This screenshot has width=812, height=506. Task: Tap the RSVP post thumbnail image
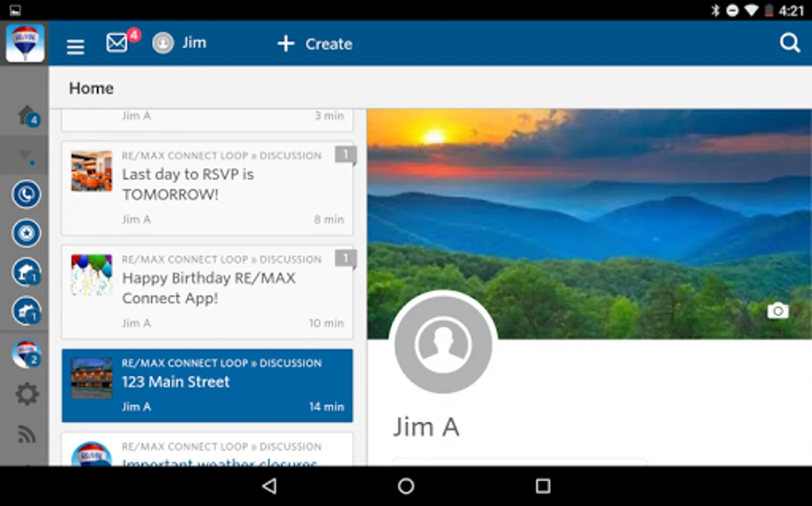[x=92, y=171]
